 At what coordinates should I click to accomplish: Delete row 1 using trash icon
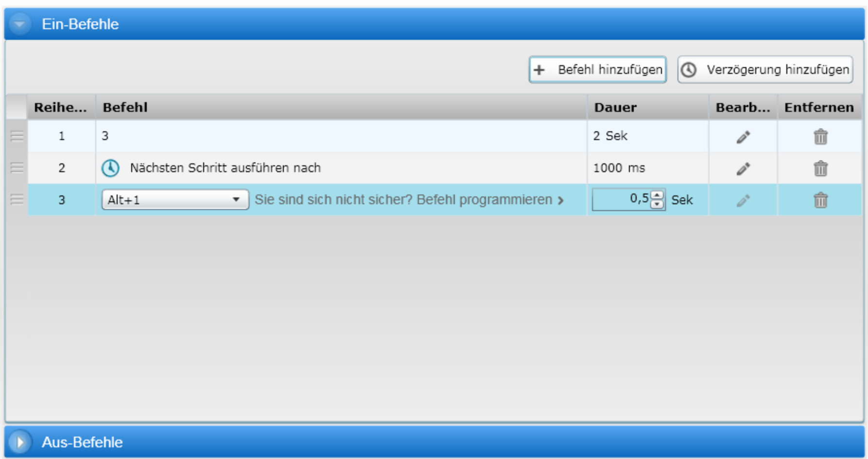(x=820, y=137)
